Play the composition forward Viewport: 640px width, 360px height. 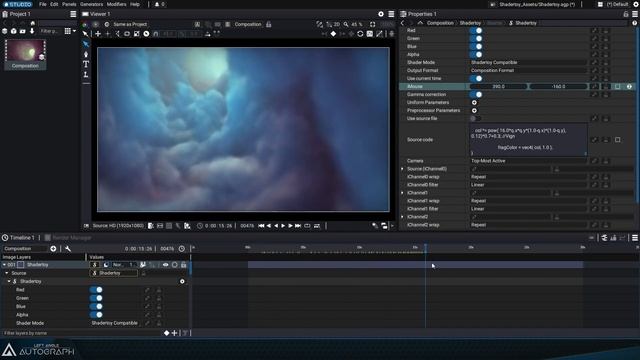tap(283, 226)
